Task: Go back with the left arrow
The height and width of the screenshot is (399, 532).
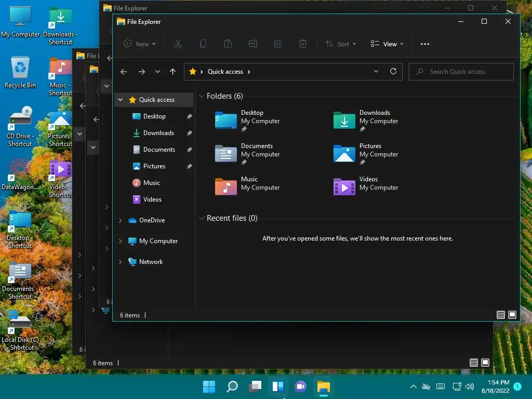Action: click(124, 72)
